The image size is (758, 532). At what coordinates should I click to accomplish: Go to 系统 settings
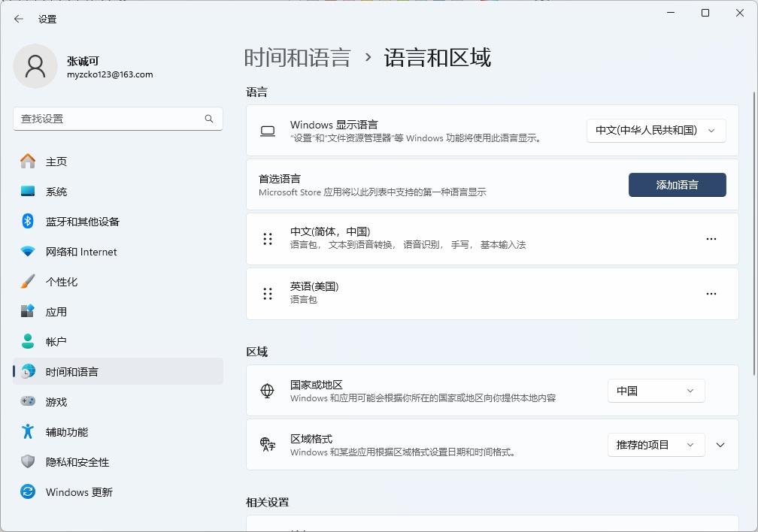pos(118,192)
